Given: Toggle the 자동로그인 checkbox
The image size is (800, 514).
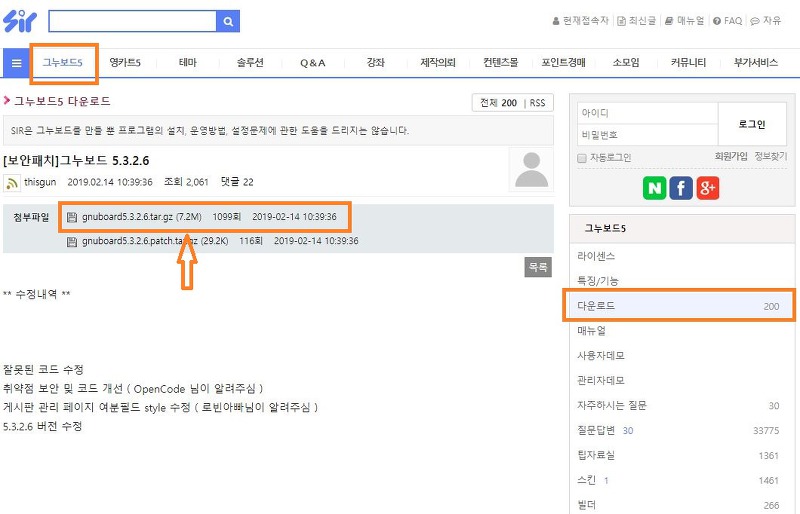Looking at the screenshot, I should [x=582, y=158].
